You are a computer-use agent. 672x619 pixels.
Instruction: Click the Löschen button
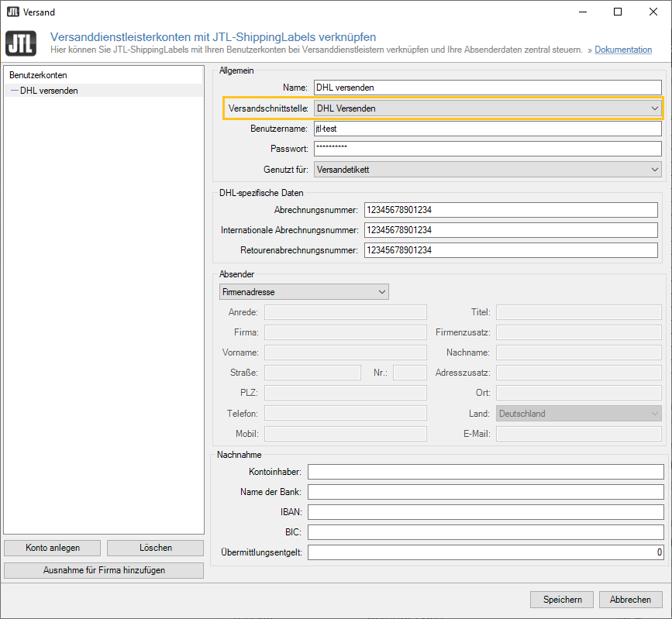[155, 548]
